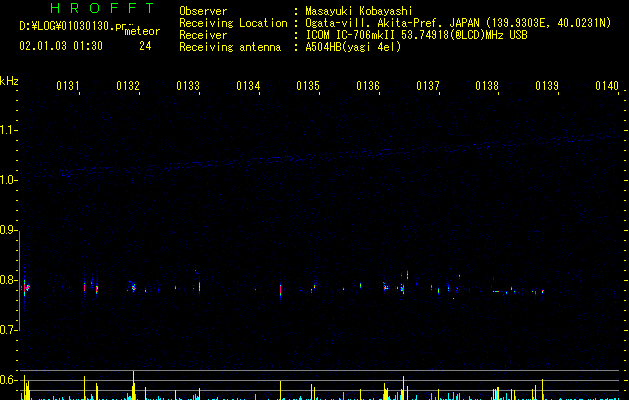This screenshot has width=629, height=400.
Task: Click time marker 0134
Action: pyautogui.click(x=248, y=86)
